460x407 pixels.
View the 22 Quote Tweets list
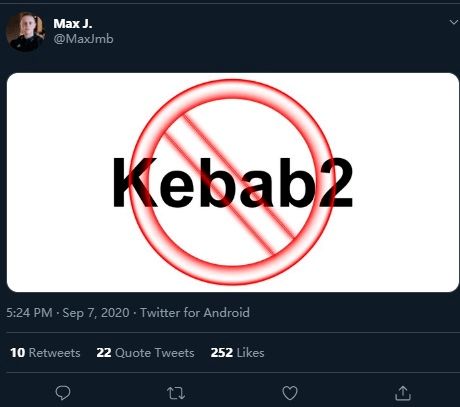coord(145,353)
